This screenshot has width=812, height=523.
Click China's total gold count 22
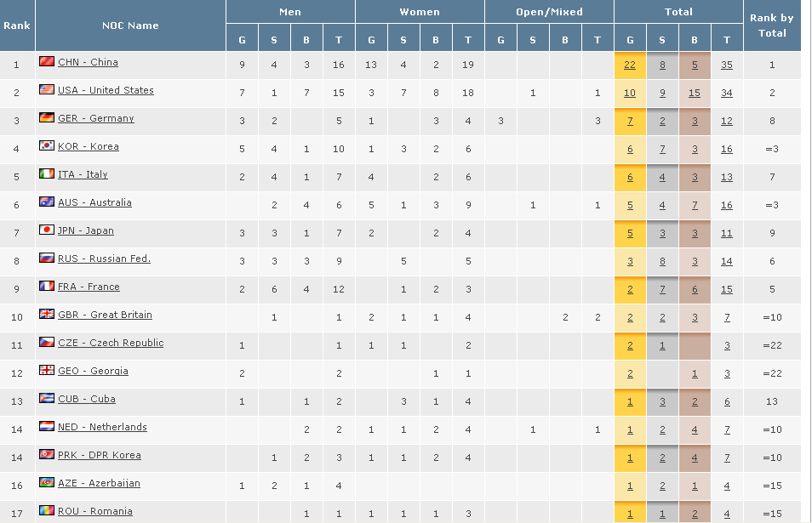[630, 65]
